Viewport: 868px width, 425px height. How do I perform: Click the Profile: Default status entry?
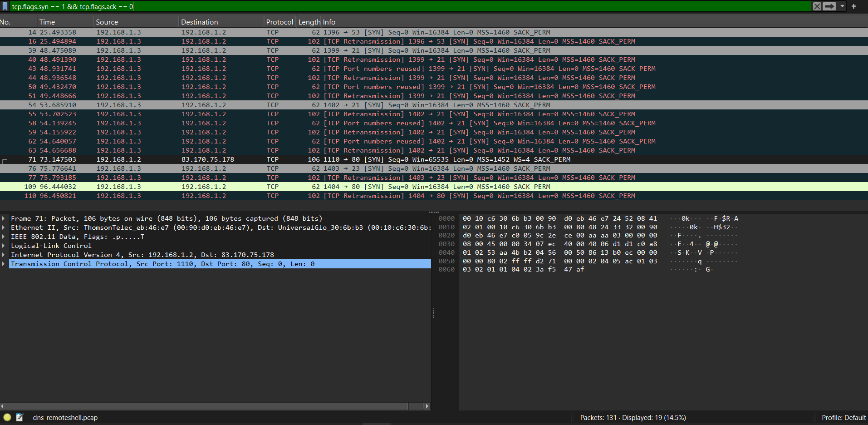tap(843, 417)
